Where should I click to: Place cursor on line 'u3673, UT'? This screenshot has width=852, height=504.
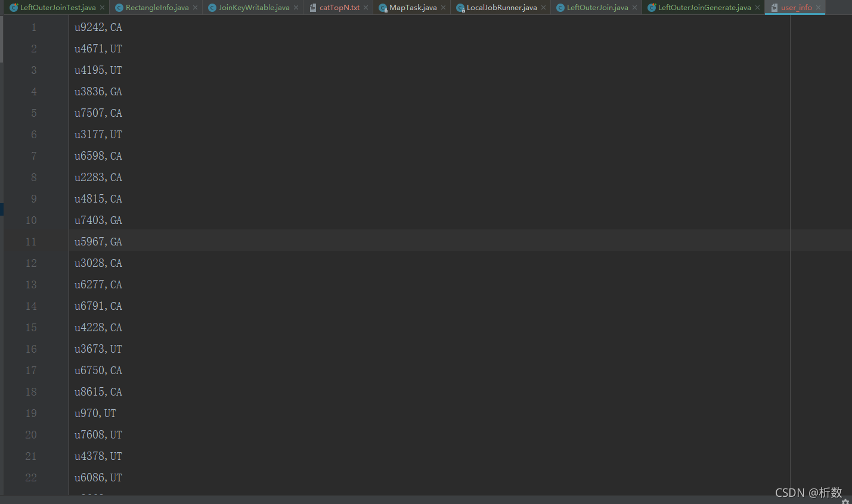pos(98,349)
